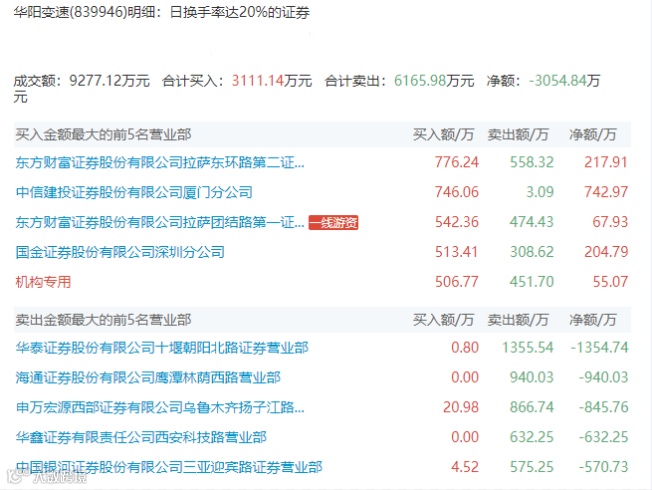This screenshot has width=652, height=490.
Task: Click sell amount 474.43
Action: (532, 222)
